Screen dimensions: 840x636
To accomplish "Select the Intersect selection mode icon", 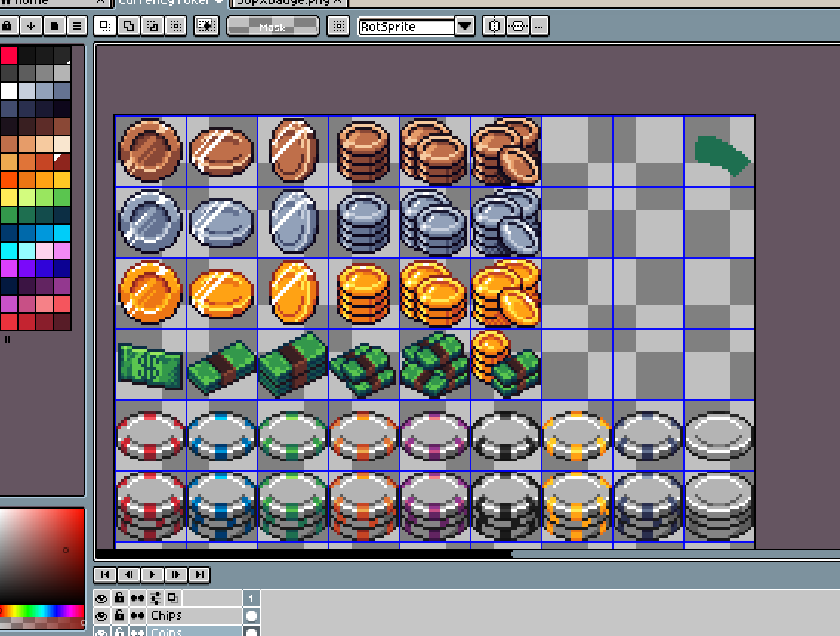I will tap(175, 26).
